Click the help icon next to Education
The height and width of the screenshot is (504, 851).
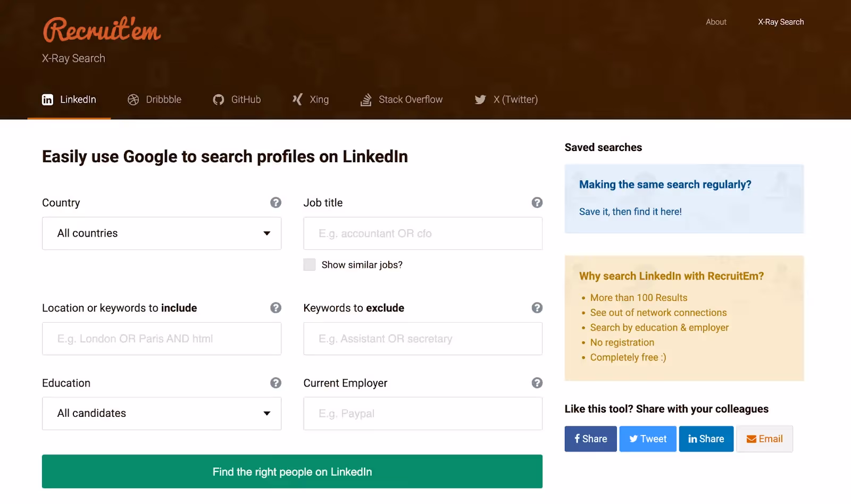point(276,382)
